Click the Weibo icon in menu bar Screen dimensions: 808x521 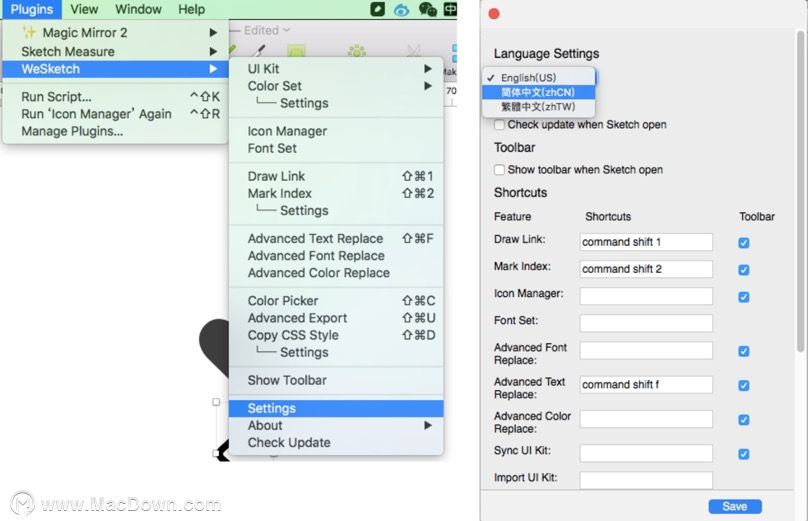pyautogui.click(x=401, y=9)
